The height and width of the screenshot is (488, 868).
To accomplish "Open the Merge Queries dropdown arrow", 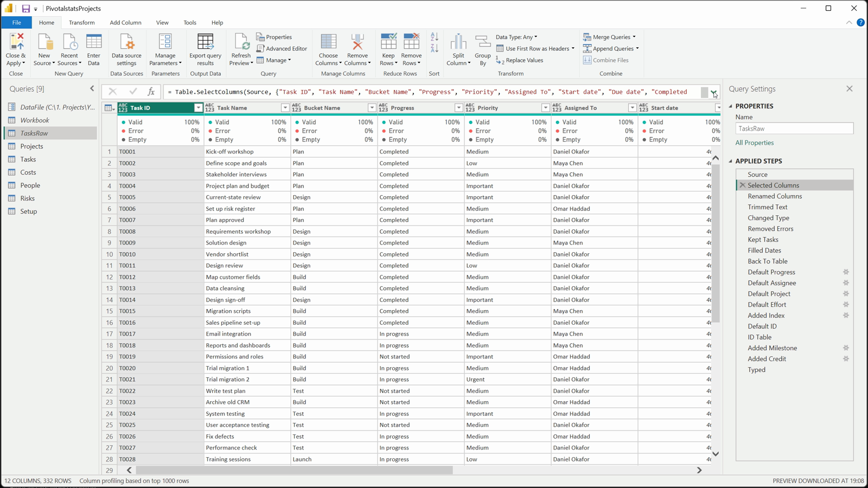I will coord(634,37).
